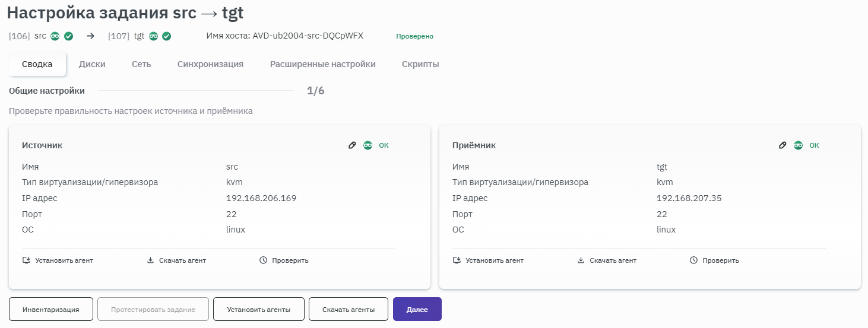Click the Инвентаризация button
Image resolution: width=868 pixels, height=328 pixels.
coord(51,309)
